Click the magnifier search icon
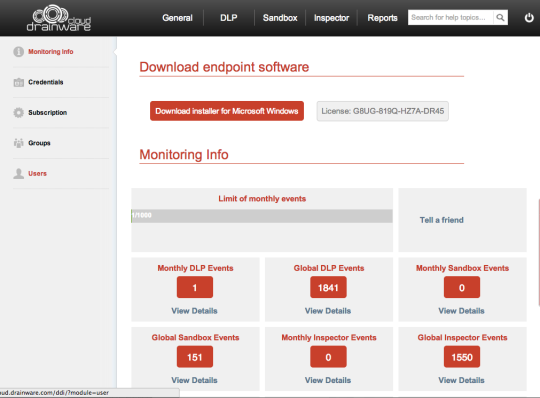 500,18
